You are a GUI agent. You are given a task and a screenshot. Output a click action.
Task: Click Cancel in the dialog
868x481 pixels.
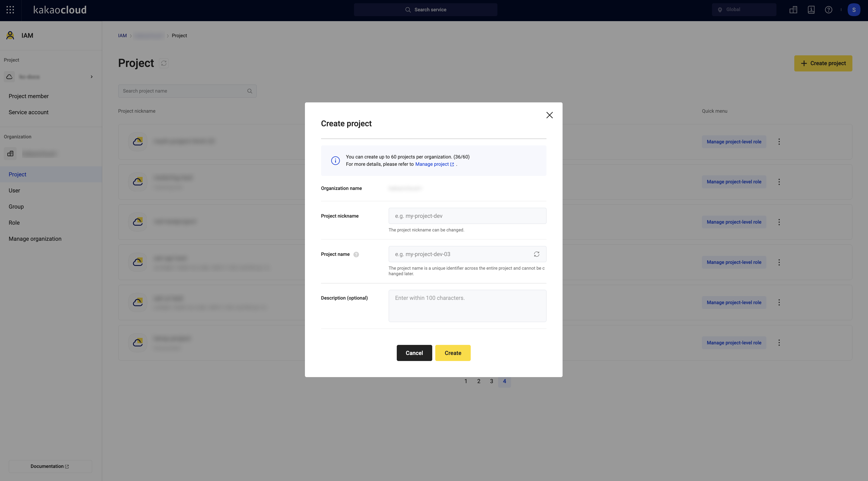tap(414, 353)
